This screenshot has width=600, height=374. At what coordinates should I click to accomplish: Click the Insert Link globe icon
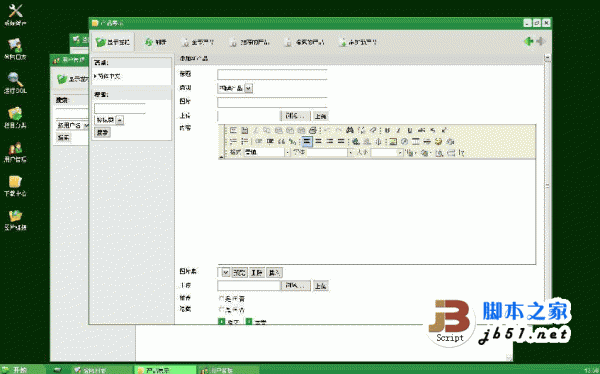(356, 142)
